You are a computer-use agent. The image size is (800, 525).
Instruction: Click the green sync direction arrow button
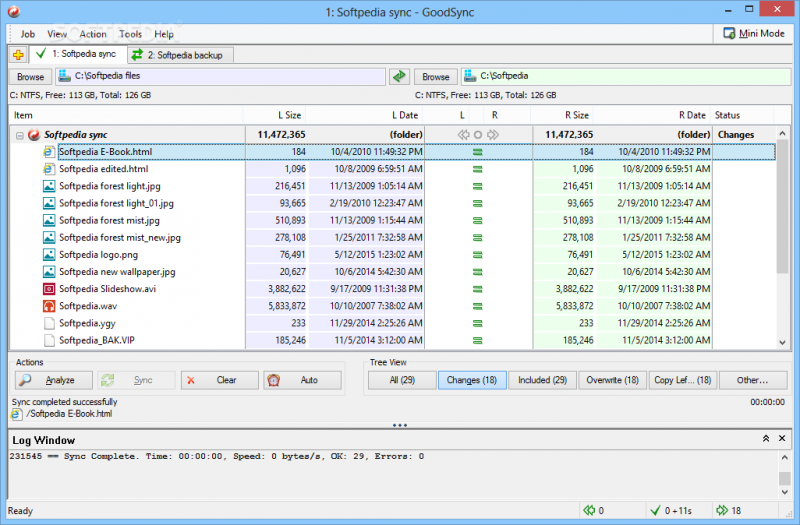click(x=400, y=76)
